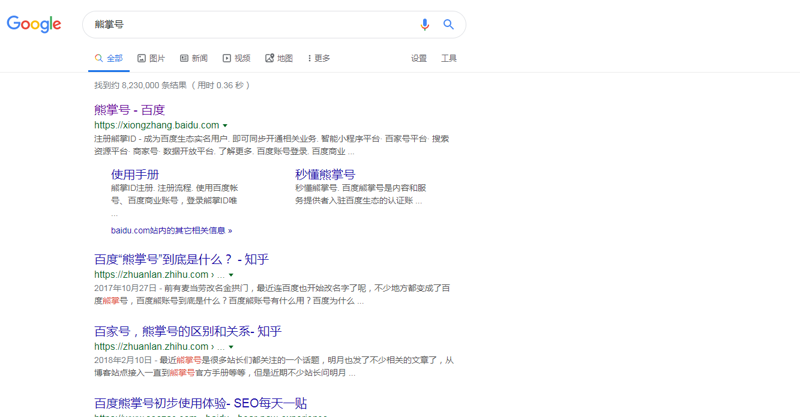Click the blue search magnifier icon
This screenshot has width=800, height=417.
[448, 24]
